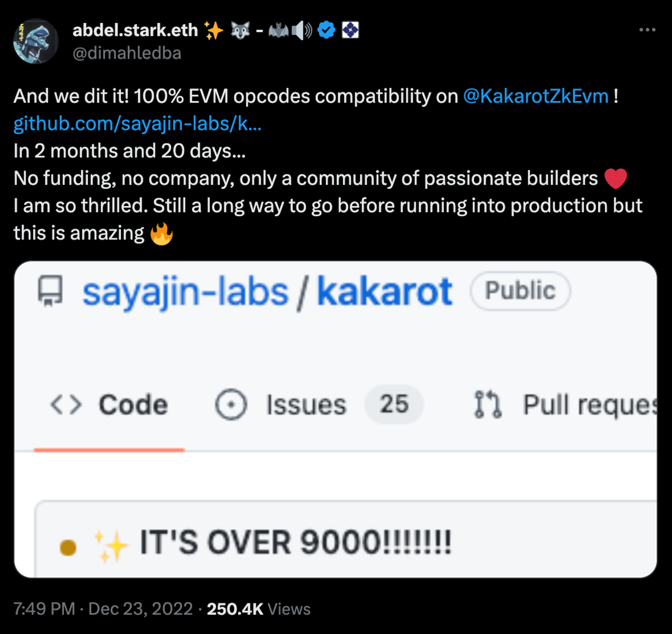Screen dimensions: 672x634
Task: Click the blue verified checkmark badge
Action: 326,30
